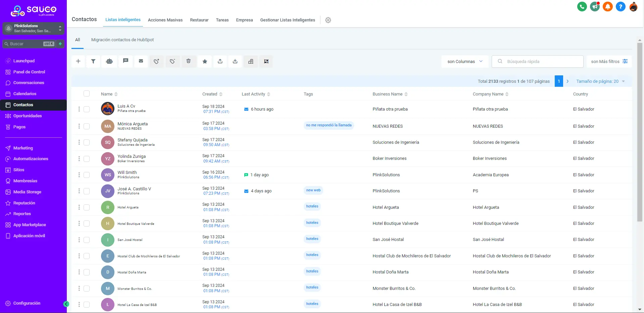Click the add contact plus icon
The height and width of the screenshot is (313, 644).
78,61
